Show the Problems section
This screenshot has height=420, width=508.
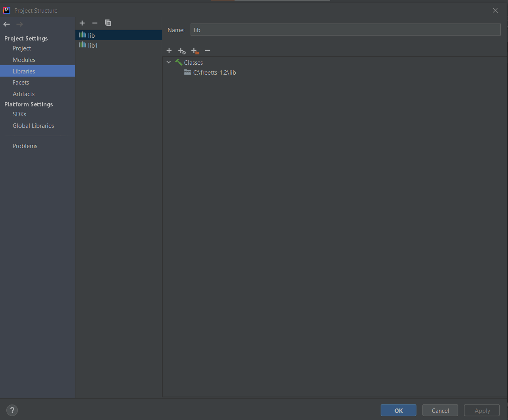coord(25,146)
